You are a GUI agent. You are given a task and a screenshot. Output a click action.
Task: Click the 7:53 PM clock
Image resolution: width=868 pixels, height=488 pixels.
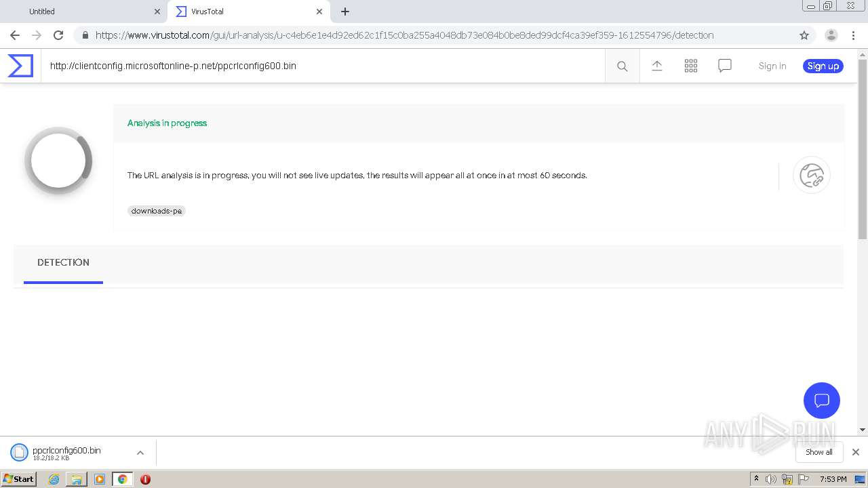pyautogui.click(x=833, y=479)
